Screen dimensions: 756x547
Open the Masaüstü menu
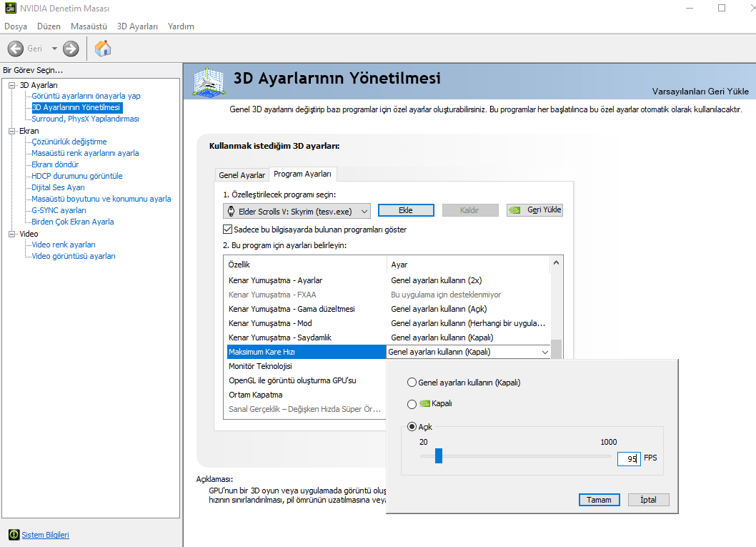[x=89, y=26]
